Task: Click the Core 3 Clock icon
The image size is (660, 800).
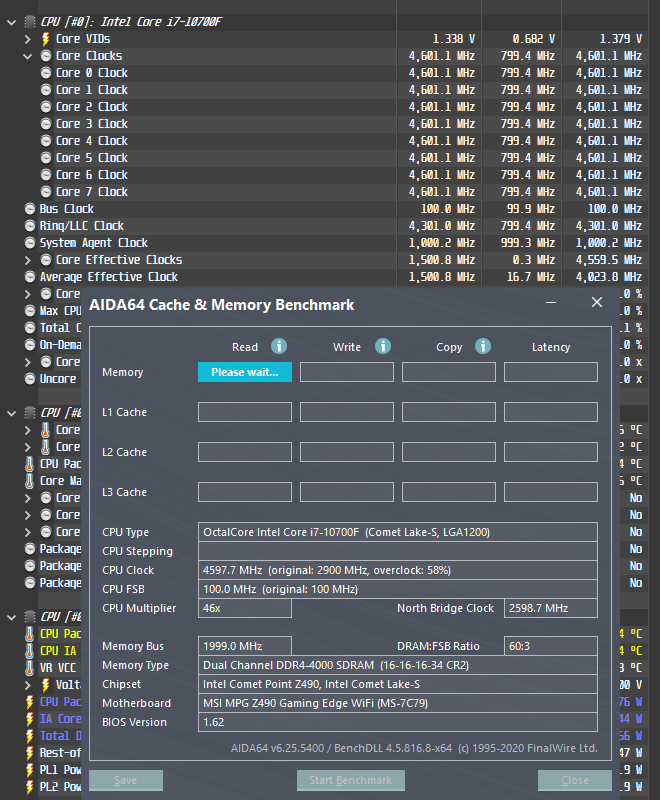Action: (x=46, y=124)
